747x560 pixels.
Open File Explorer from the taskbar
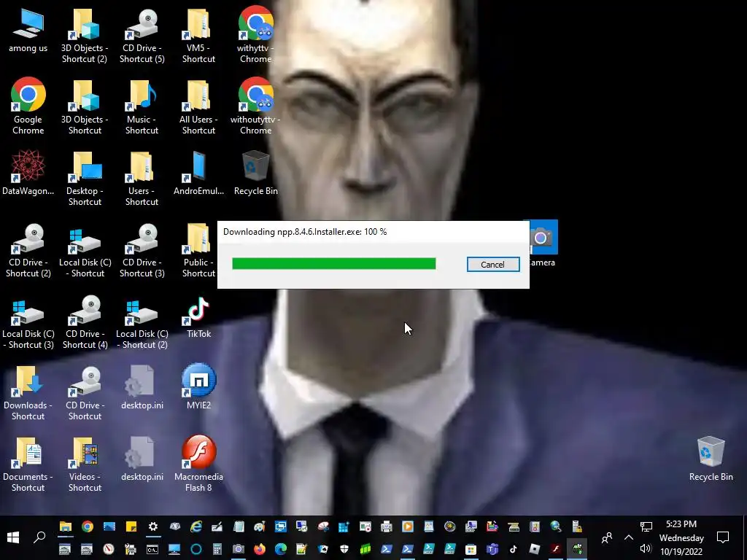point(65,526)
